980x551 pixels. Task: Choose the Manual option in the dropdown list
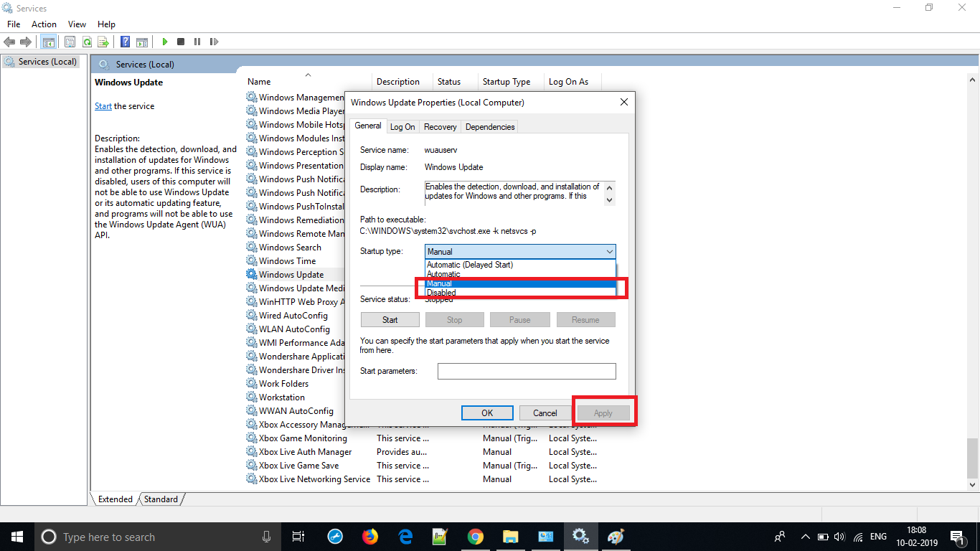(x=520, y=283)
